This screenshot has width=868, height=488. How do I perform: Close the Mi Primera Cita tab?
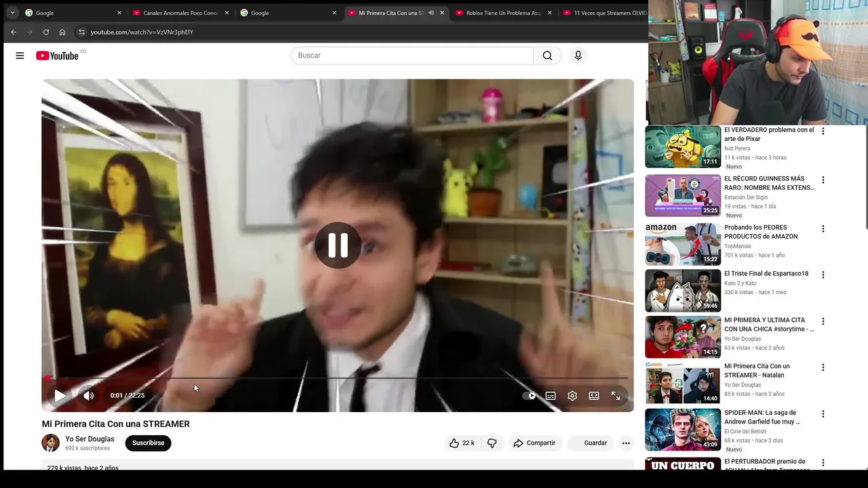pos(442,13)
